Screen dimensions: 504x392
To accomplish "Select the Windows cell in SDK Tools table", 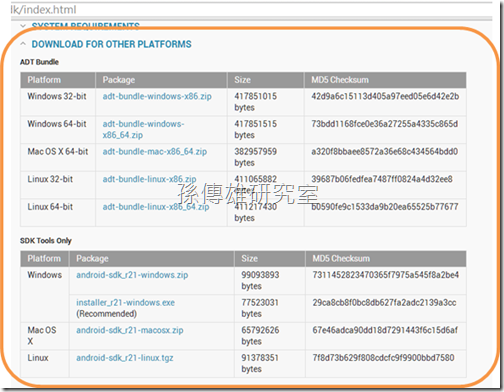I will (x=45, y=294).
